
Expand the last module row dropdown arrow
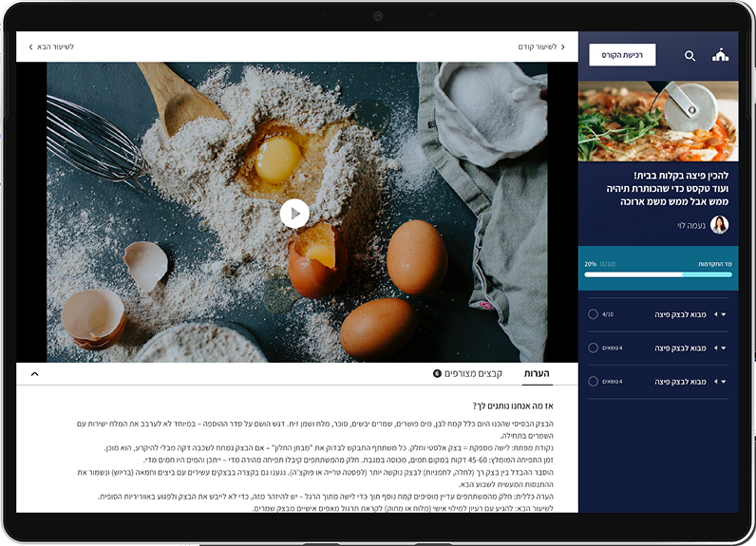(x=723, y=382)
